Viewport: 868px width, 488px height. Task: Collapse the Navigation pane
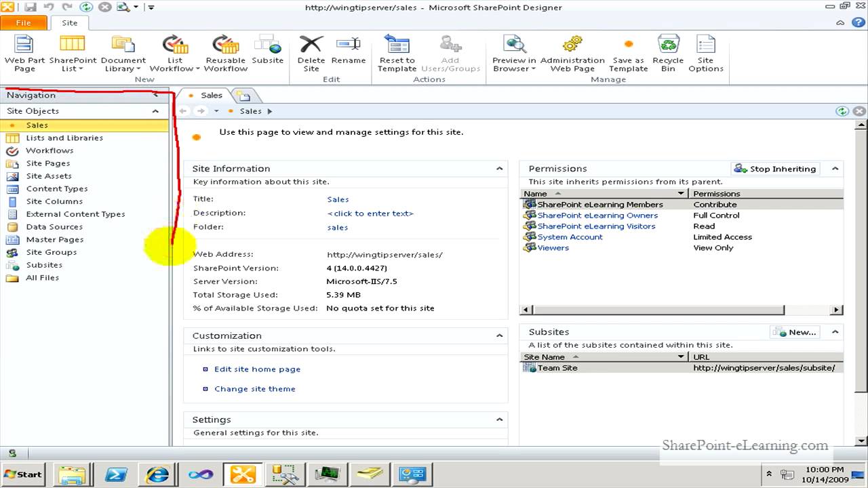point(155,95)
